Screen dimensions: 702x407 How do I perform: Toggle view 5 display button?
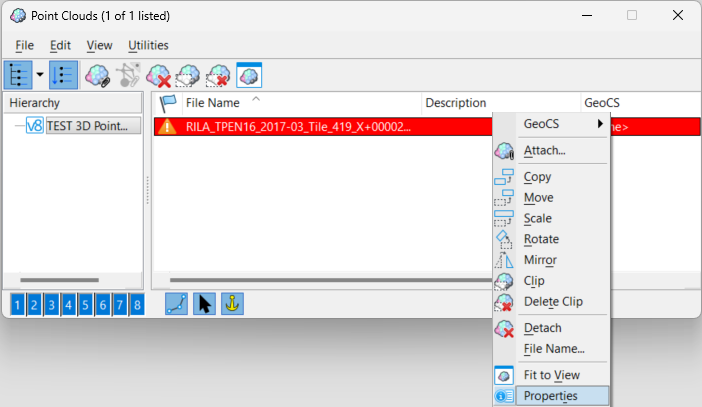86,305
